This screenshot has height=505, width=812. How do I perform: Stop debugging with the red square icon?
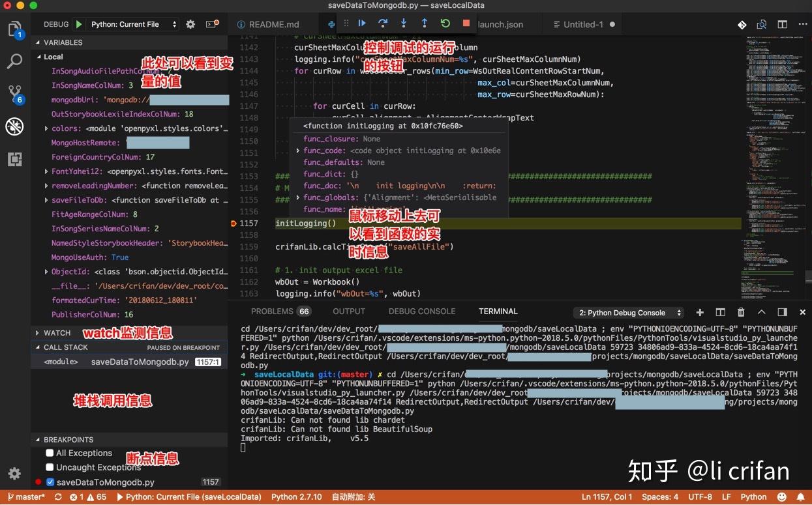464,23
